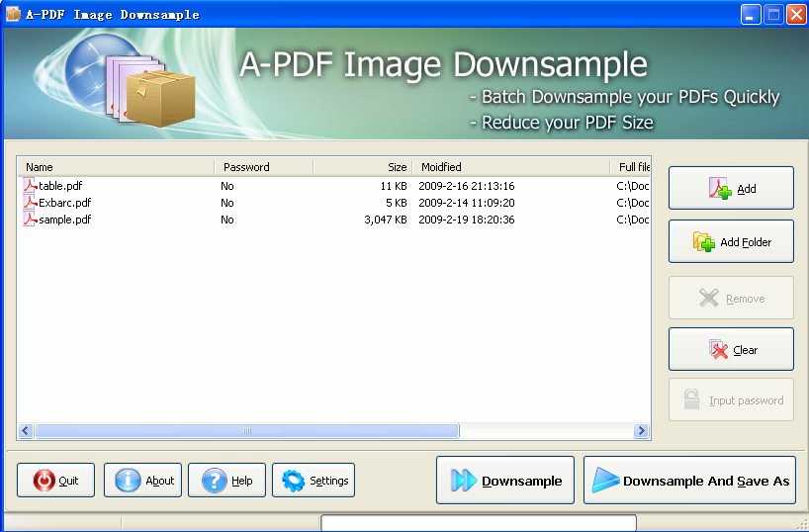Click the Add Folder button

pos(731,241)
